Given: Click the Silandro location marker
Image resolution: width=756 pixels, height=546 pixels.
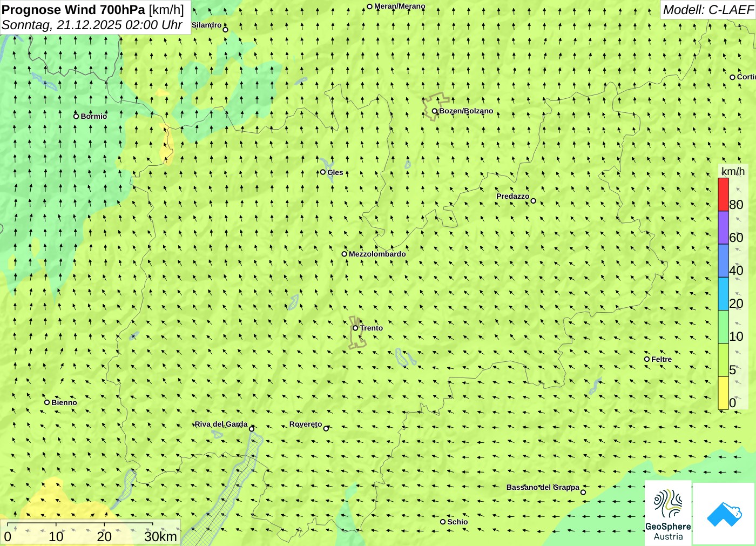Looking at the screenshot, I should [226, 30].
